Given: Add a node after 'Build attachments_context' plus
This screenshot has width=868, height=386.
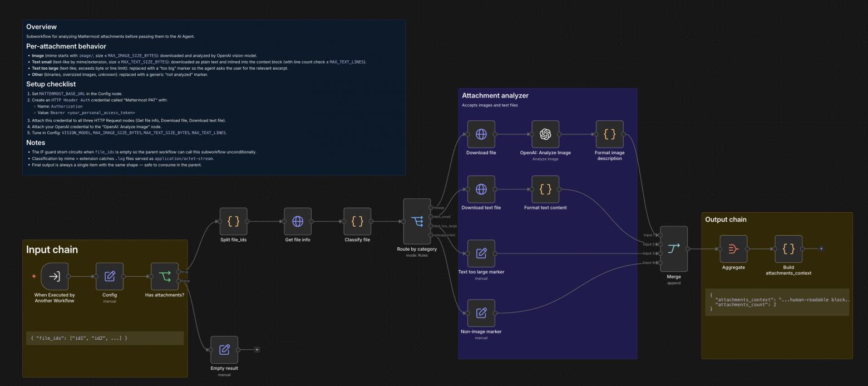Looking at the screenshot, I should [821, 249].
